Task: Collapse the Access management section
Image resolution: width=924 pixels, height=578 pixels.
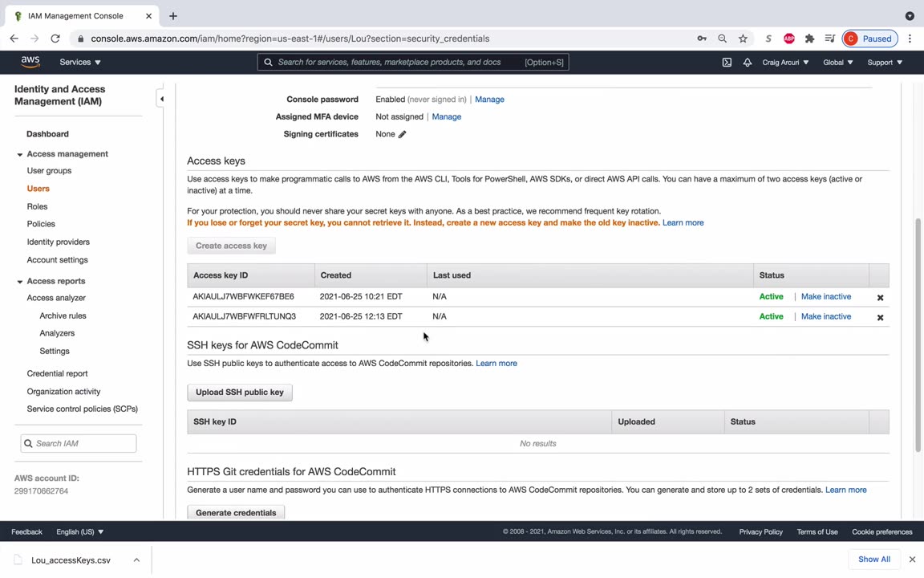Action: click(x=20, y=154)
